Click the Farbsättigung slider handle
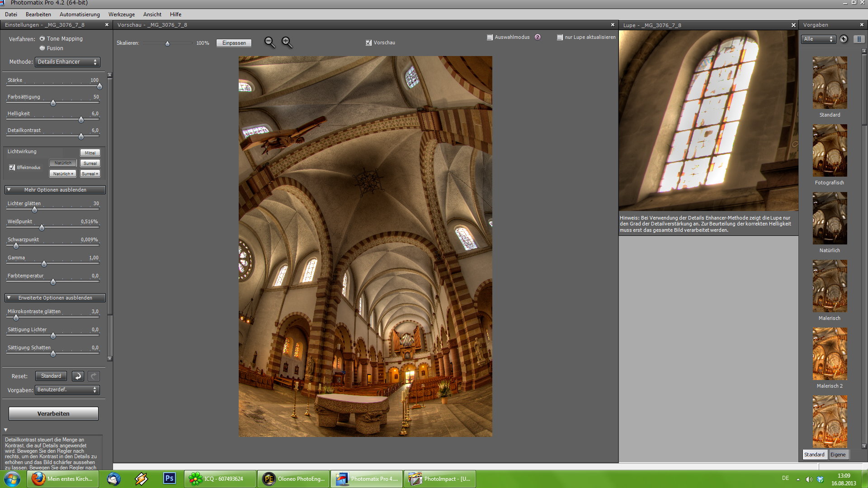Viewport: 868px width, 488px height. [x=53, y=103]
